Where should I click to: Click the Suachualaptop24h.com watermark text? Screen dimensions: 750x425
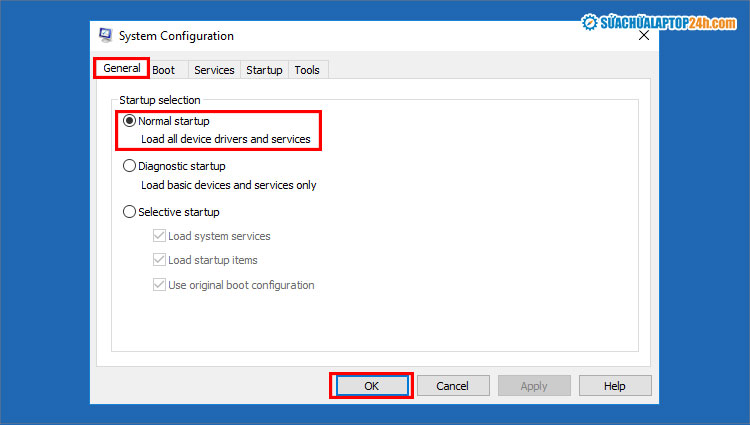[x=667, y=23]
